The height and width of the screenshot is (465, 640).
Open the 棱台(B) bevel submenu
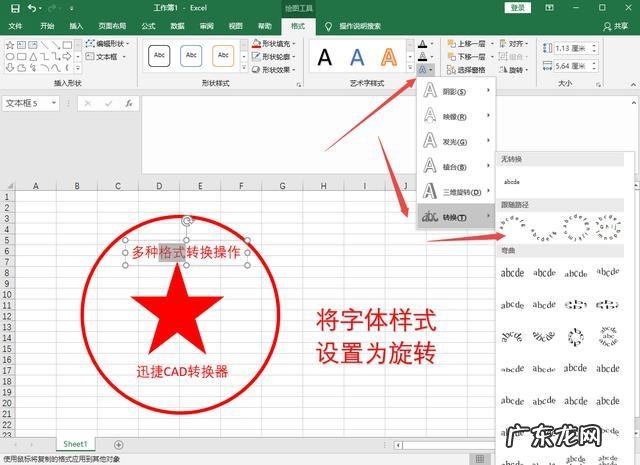tap(456, 167)
